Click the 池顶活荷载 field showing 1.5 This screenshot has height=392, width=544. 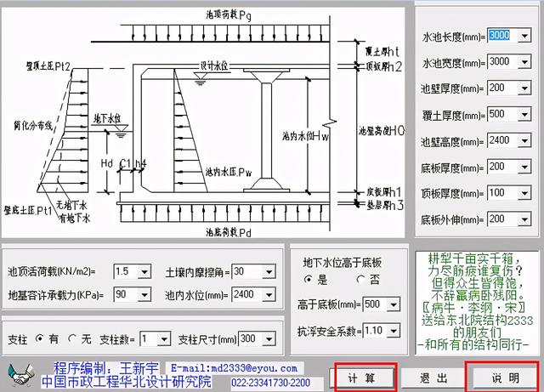pyautogui.click(x=126, y=271)
